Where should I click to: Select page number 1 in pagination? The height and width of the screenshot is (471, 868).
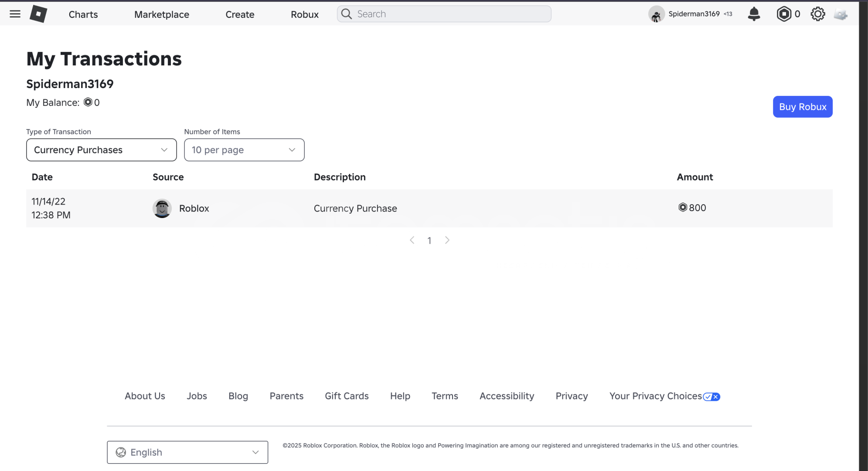point(429,241)
